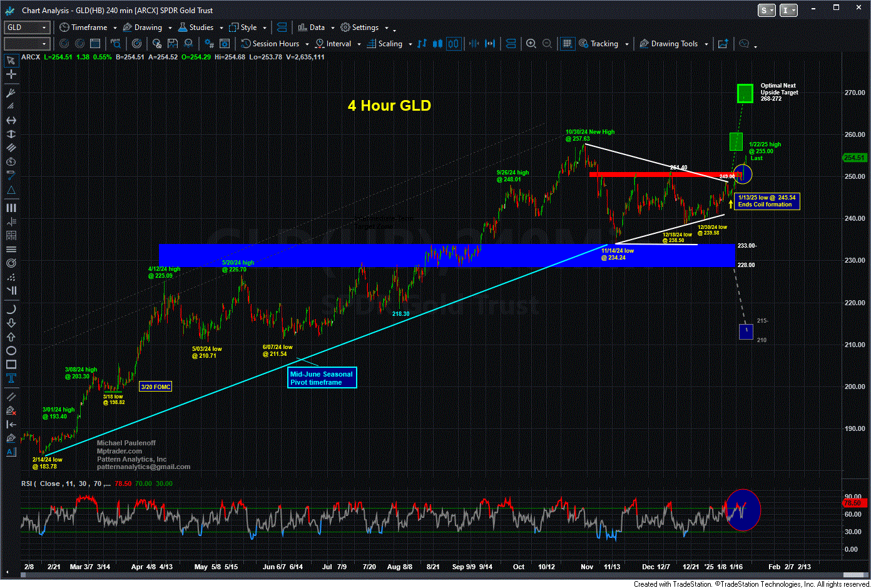Open the Settings dropdown menu
Image resolution: width=871 pixels, height=588 pixels.
tap(364, 28)
